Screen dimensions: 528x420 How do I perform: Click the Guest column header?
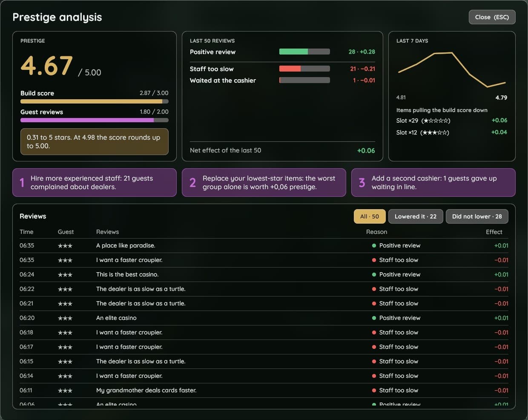(66, 232)
